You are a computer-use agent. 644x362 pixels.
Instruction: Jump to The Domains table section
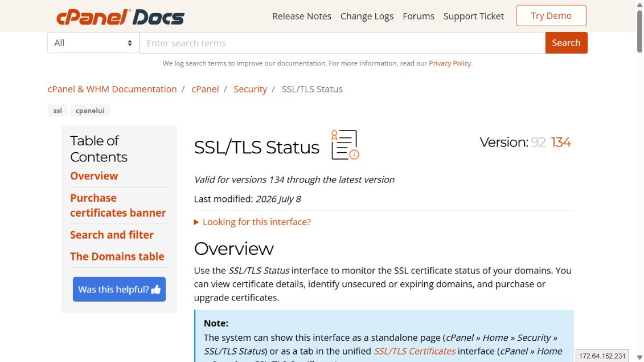[117, 257]
